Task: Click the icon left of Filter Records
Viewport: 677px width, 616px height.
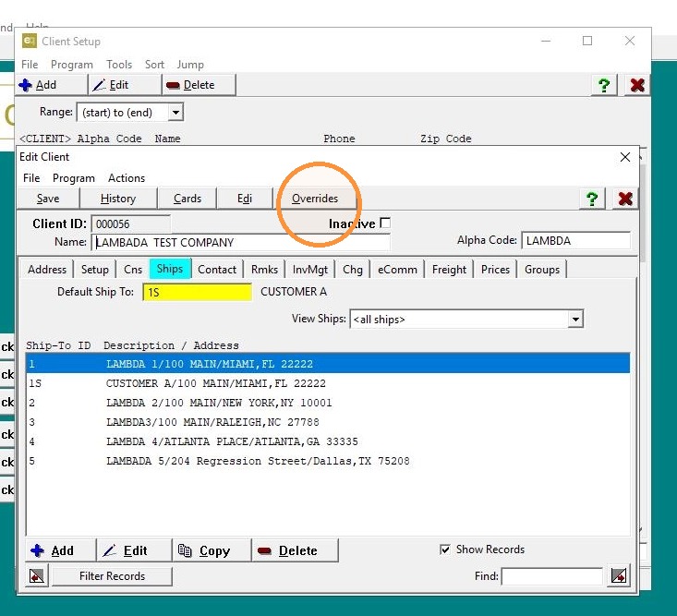Action: pyautogui.click(x=37, y=576)
